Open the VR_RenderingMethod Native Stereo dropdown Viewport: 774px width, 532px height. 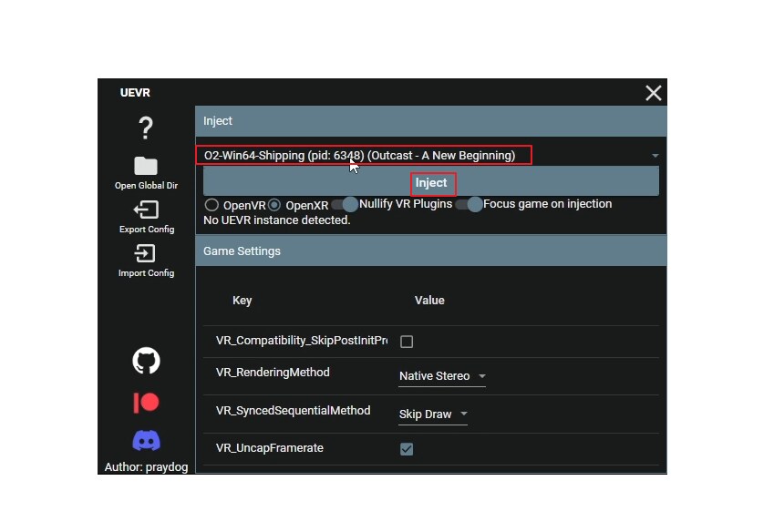click(441, 375)
